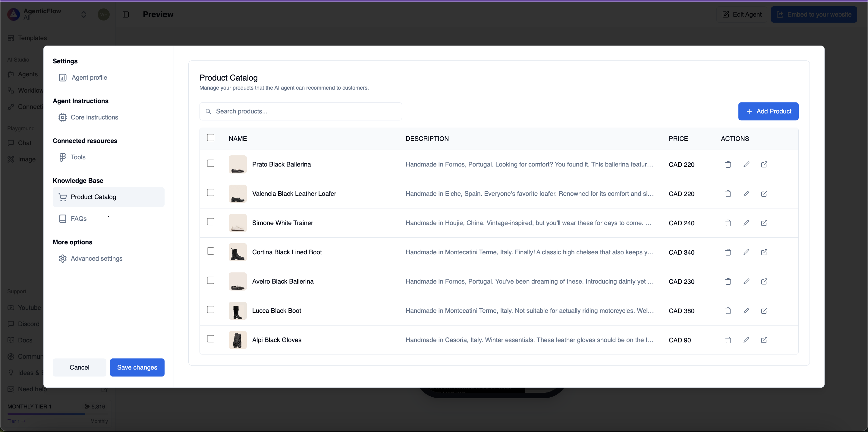Click the PRICE column header
The width and height of the screenshot is (868, 432).
pyautogui.click(x=678, y=138)
